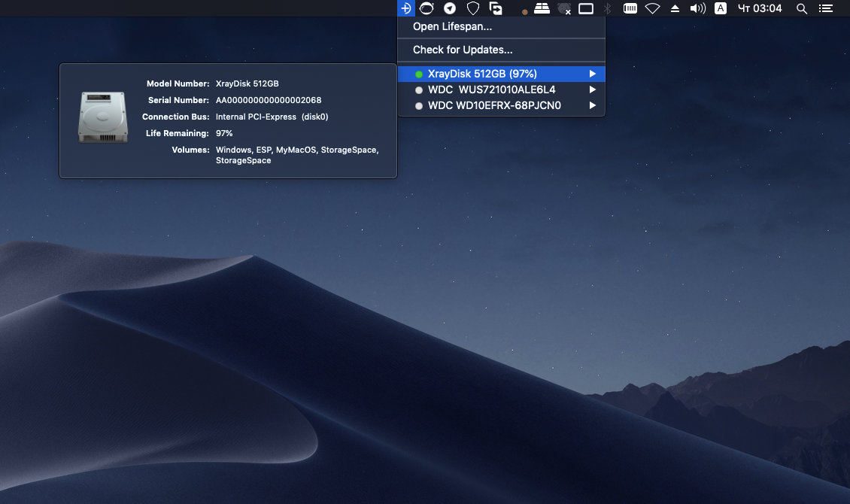Click the memory chip menu bar icon

(x=630, y=8)
